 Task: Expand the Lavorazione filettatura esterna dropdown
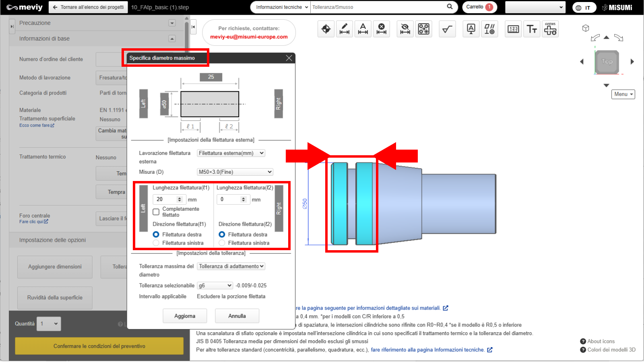231,153
